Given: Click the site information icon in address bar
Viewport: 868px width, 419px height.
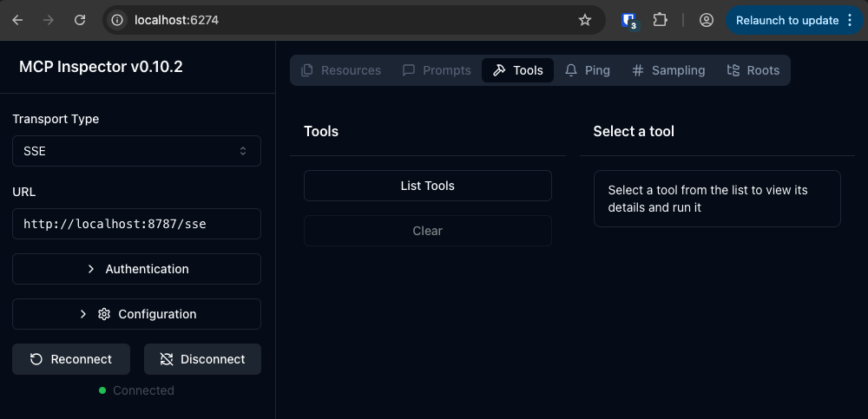Looking at the screenshot, I should 118,19.
